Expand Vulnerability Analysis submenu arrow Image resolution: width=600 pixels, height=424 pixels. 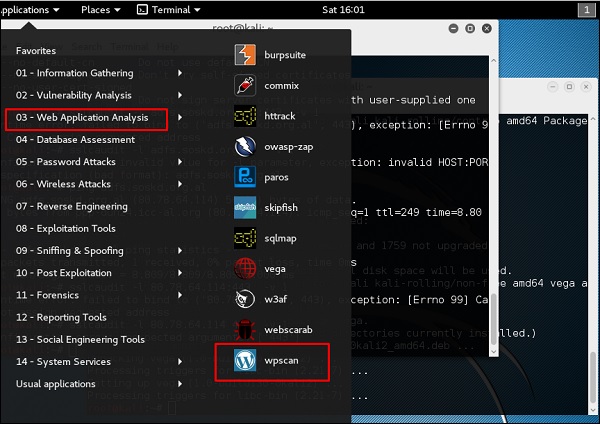click(180, 95)
